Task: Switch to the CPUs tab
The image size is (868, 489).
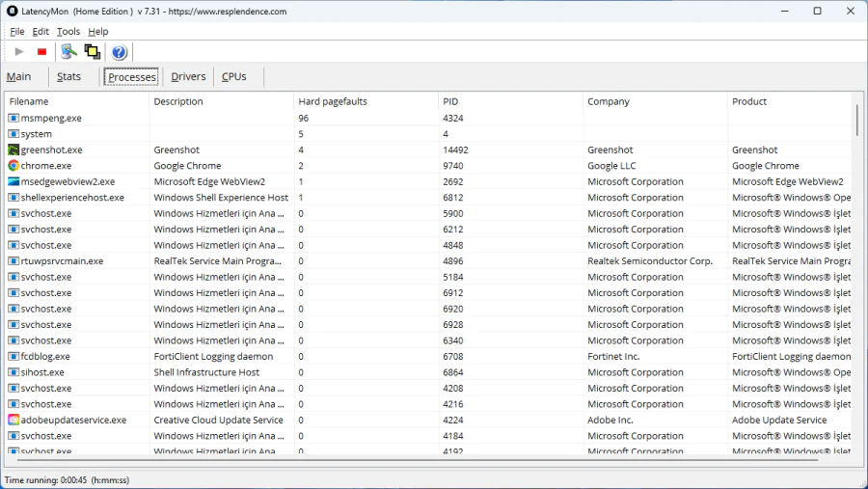Action: 234,77
